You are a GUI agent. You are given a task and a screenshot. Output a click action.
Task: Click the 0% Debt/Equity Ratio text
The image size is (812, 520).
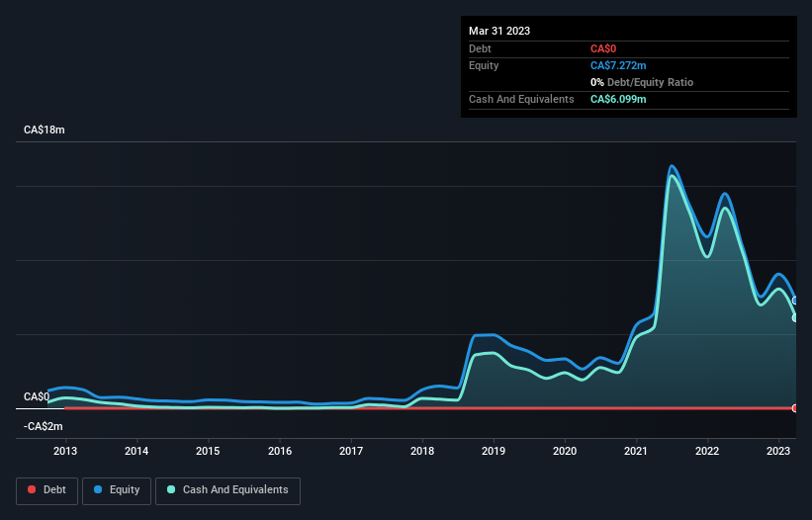pos(642,82)
